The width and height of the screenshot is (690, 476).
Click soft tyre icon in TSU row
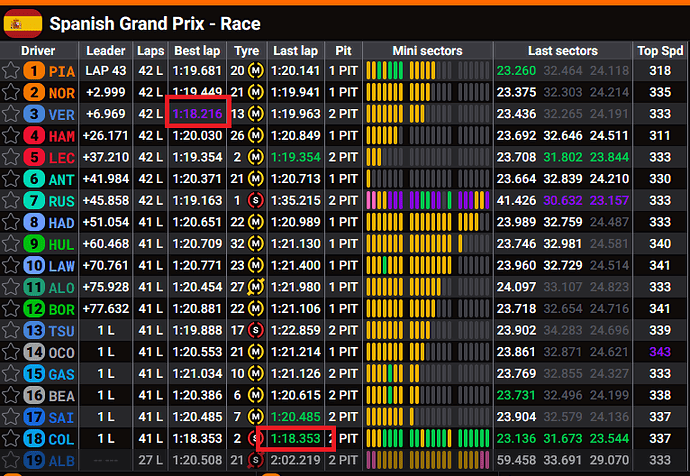(256, 330)
